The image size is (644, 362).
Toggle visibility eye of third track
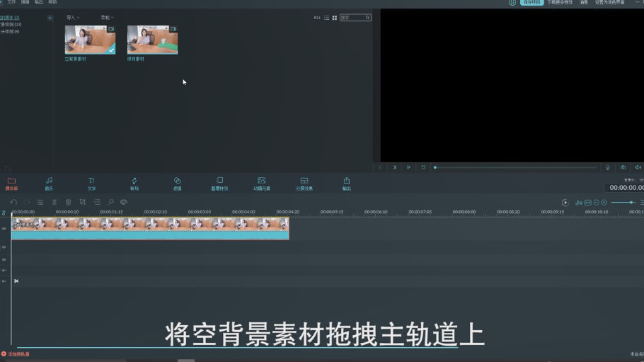coord(4,259)
